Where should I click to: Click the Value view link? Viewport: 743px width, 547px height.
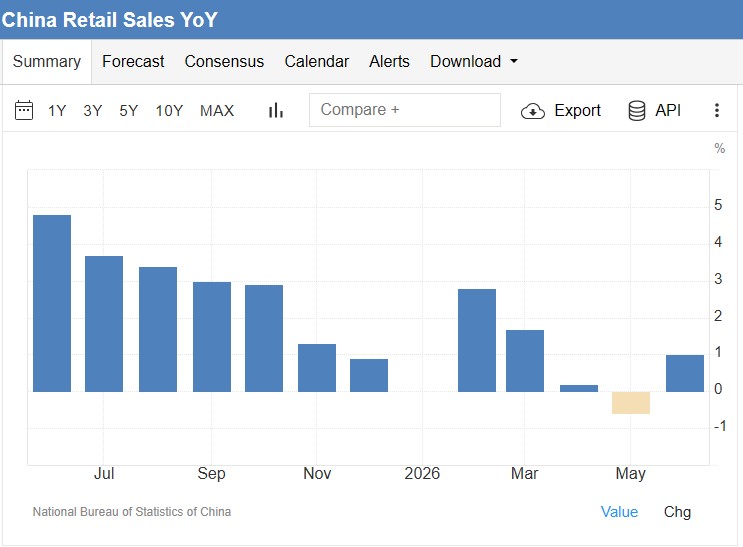(619, 512)
